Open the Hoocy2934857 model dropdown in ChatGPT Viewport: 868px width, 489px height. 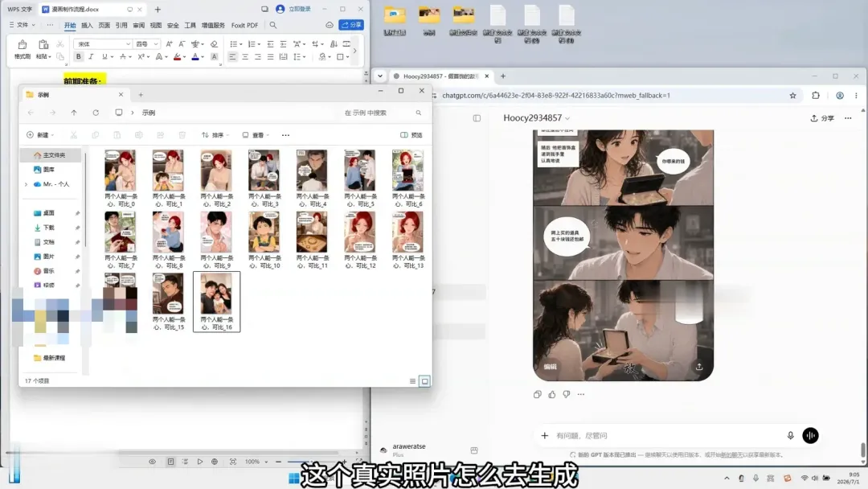[x=536, y=118]
